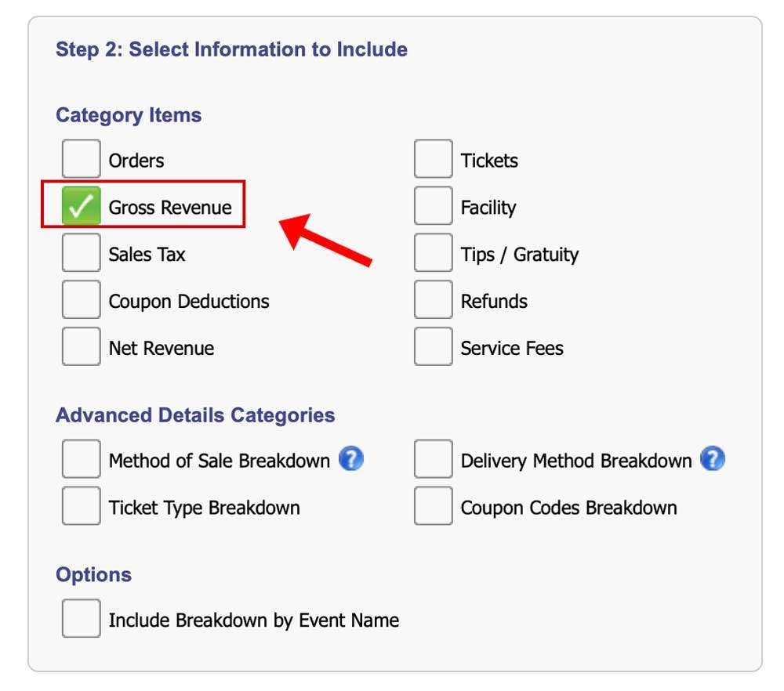Select the Coupon Codes Breakdown checkbox
Viewport: 784px width, 691px height.
(434, 507)
